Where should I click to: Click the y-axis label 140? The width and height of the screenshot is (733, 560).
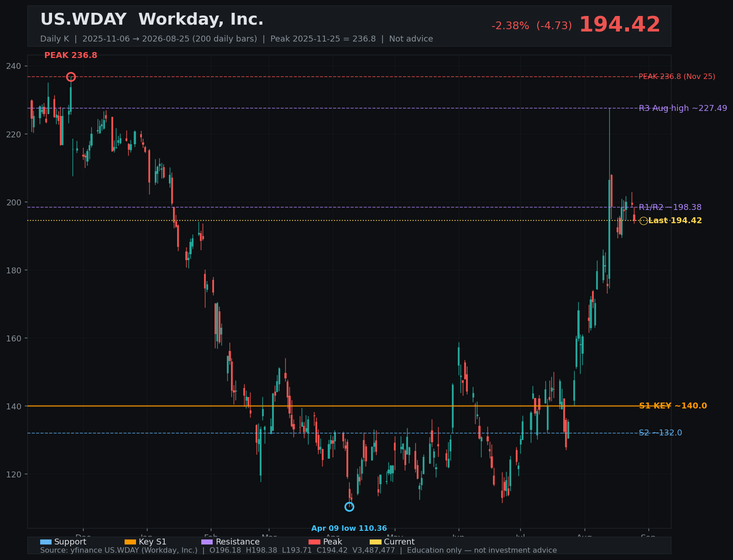pyautogui.click(x=14, y=406)
